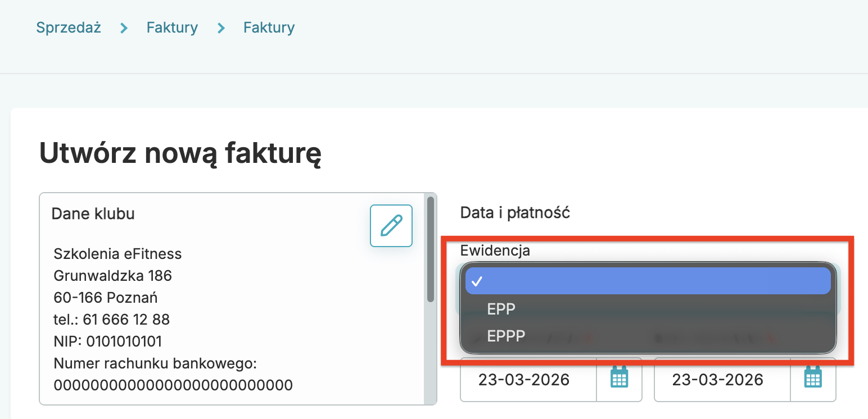Select the blank checked Ewidencja option
Image resolution: width=868 pixels, height=419 pixels.
point(648,281)
